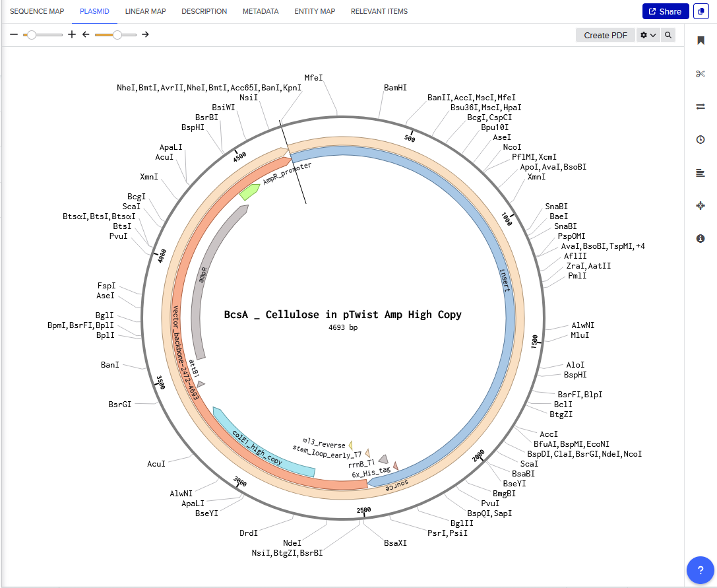Select the crosshair navigation tool

pyautogui.click(x=701, y=206)
